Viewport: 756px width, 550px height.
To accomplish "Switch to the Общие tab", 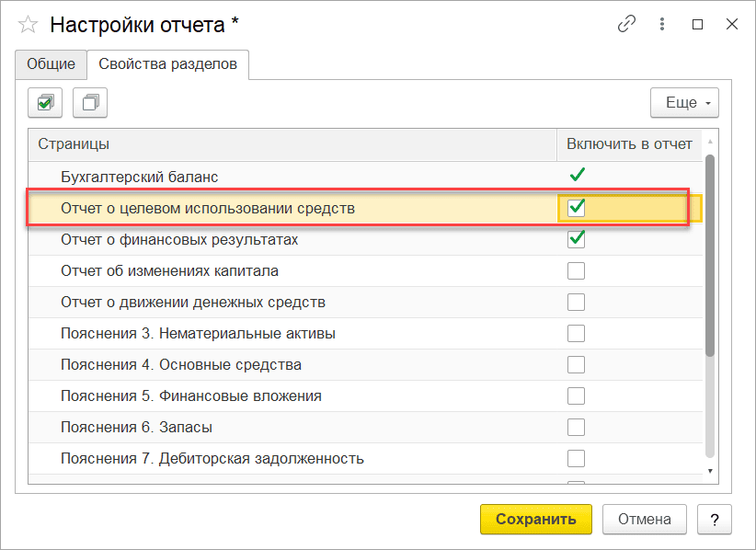I will [x=51, y=64].
